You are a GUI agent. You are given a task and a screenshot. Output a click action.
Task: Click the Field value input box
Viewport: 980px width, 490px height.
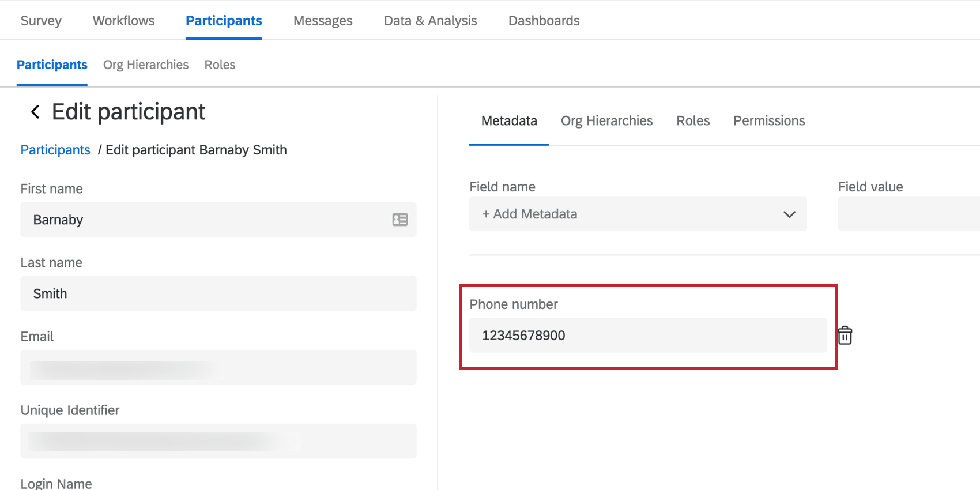click(909, 214)
